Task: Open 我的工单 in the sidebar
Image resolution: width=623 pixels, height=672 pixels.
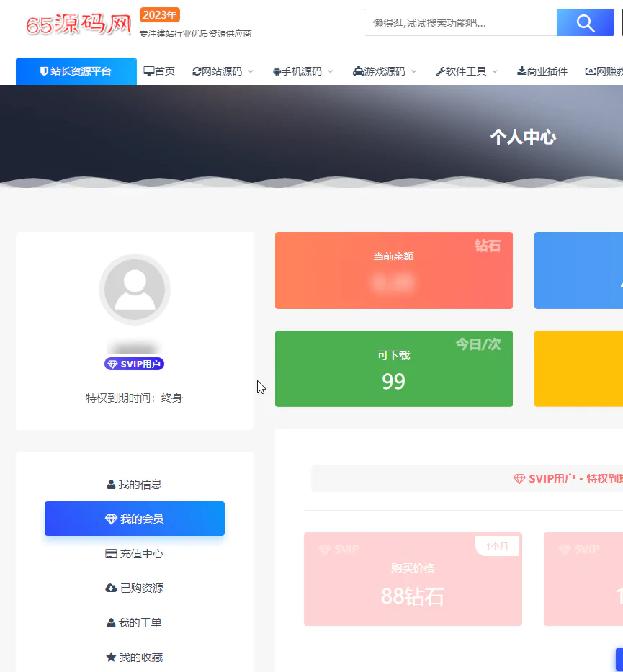Action: (135, 623)
